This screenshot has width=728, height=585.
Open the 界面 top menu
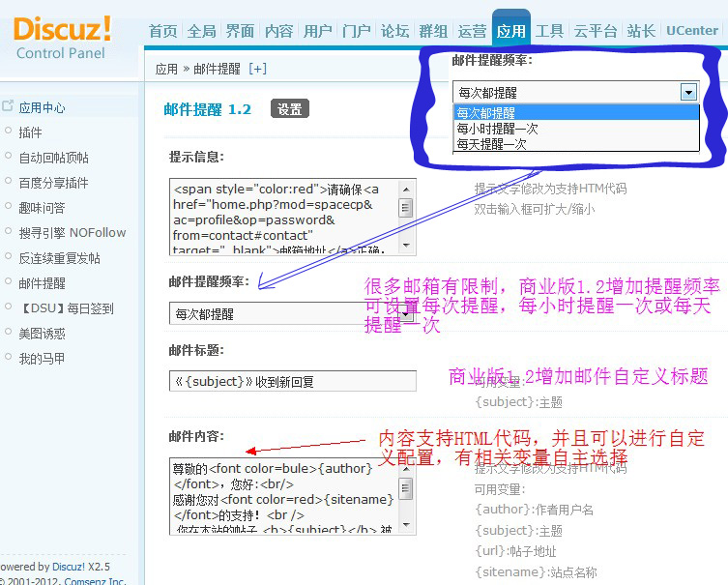click(x=240, y=31)
